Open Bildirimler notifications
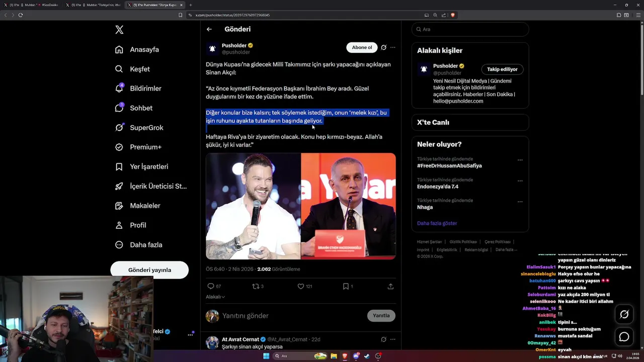Screen dimensions: 644x362 click(138, 88)
